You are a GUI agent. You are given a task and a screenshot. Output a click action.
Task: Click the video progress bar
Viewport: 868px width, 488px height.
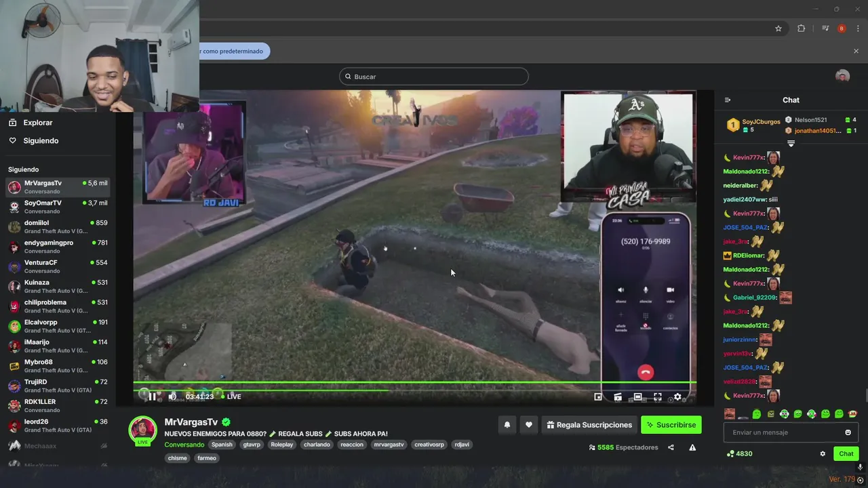[414, 383]
